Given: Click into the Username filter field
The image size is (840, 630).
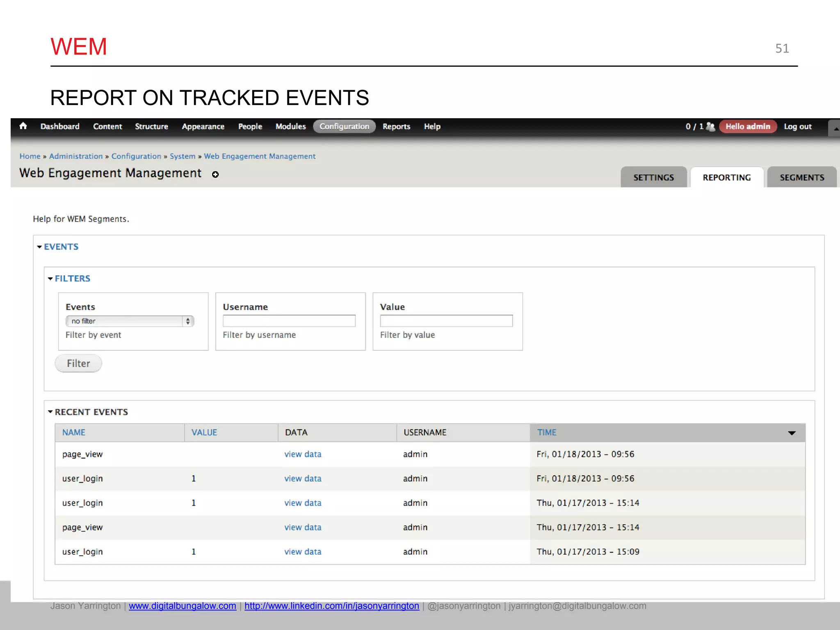Looking at the screenshot, I should tap(289, 321).
